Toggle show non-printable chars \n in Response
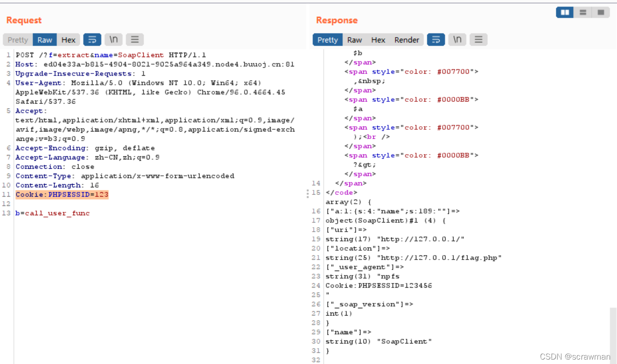 [x=457, y=40]
